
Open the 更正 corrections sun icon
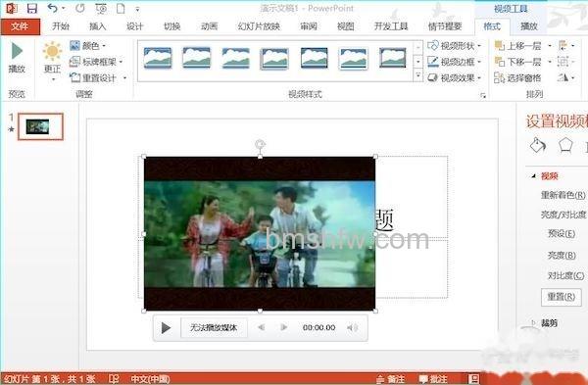[x=52, y=51]
